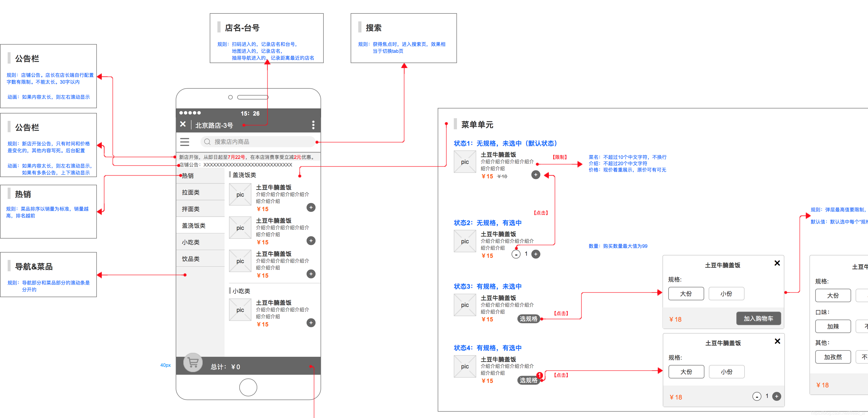Add the first 盖浇饭类 dish with plus icon
Viewport: 868px width, 418px height.
click(x=311, y=207)
